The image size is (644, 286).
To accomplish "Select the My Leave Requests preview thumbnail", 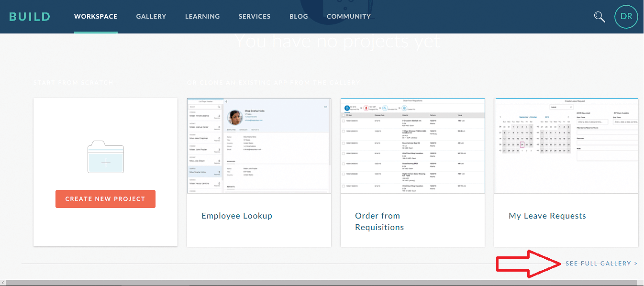I will click(566, 146).
